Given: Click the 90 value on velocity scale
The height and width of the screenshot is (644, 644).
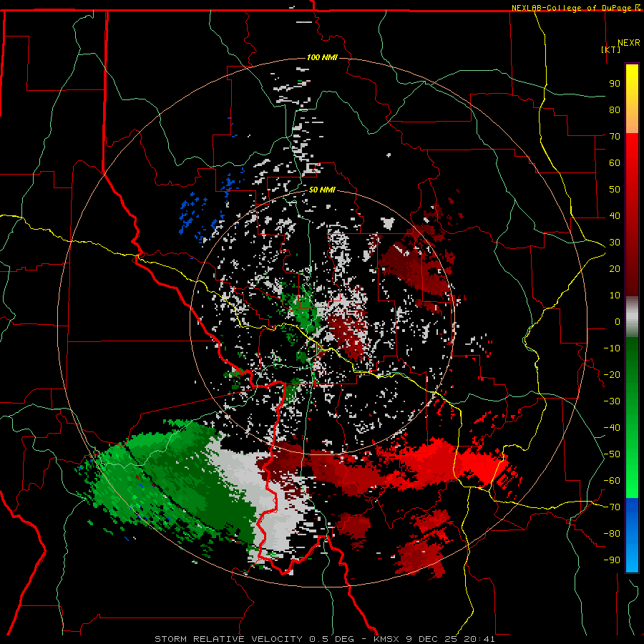Looking at the screenshot, I should pos(615,84).
